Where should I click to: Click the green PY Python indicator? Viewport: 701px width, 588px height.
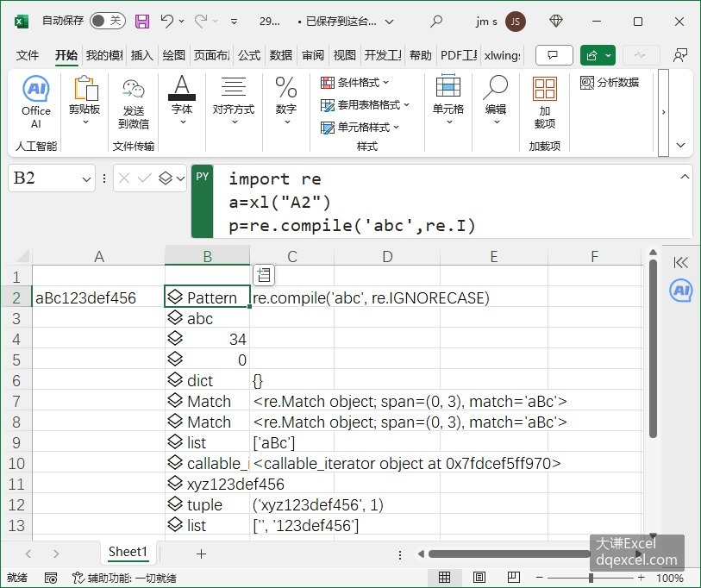(202, 201)
